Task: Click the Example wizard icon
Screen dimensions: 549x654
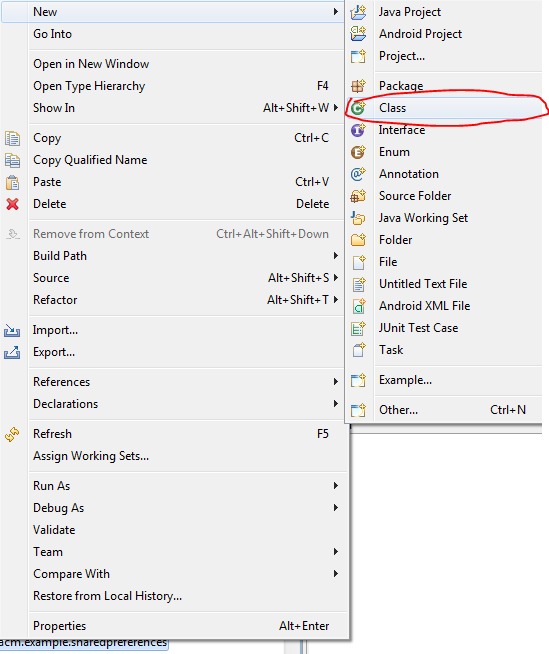Action: [358, 380]
